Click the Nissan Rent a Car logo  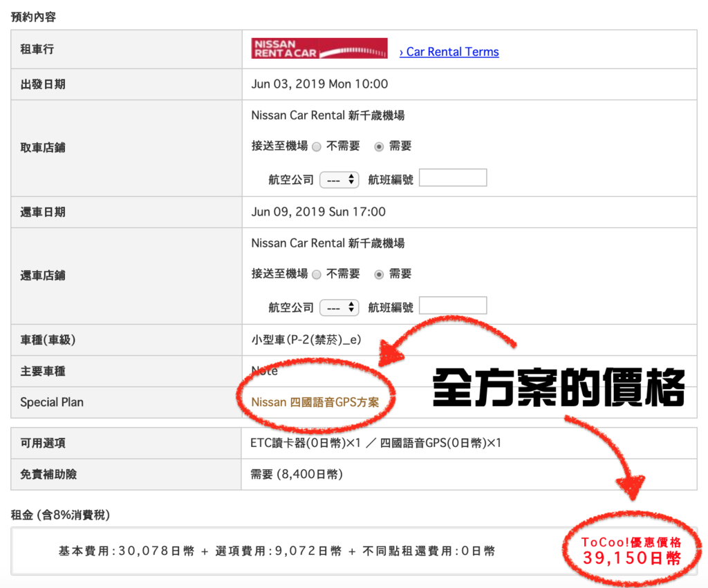(319, 48)
